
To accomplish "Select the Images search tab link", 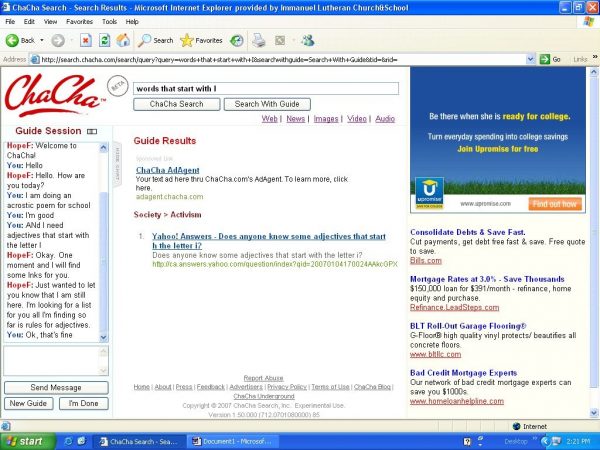I will pyautogui.click(x=326, y=119).
